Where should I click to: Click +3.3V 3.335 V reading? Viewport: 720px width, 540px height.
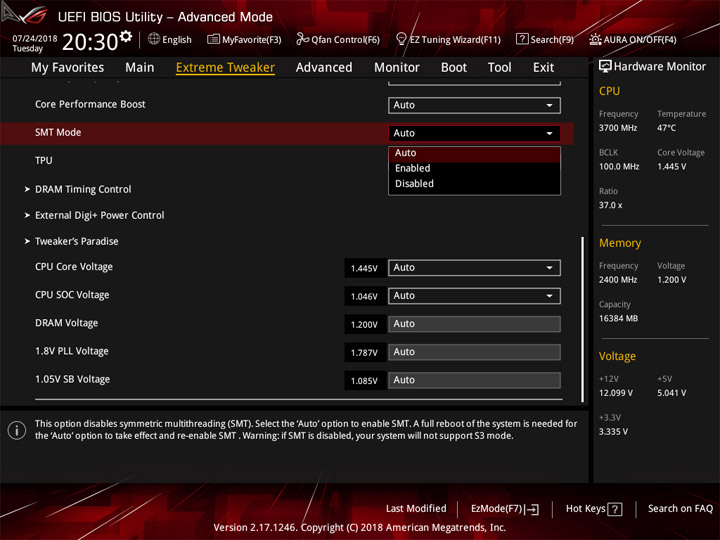click(613, 431)
